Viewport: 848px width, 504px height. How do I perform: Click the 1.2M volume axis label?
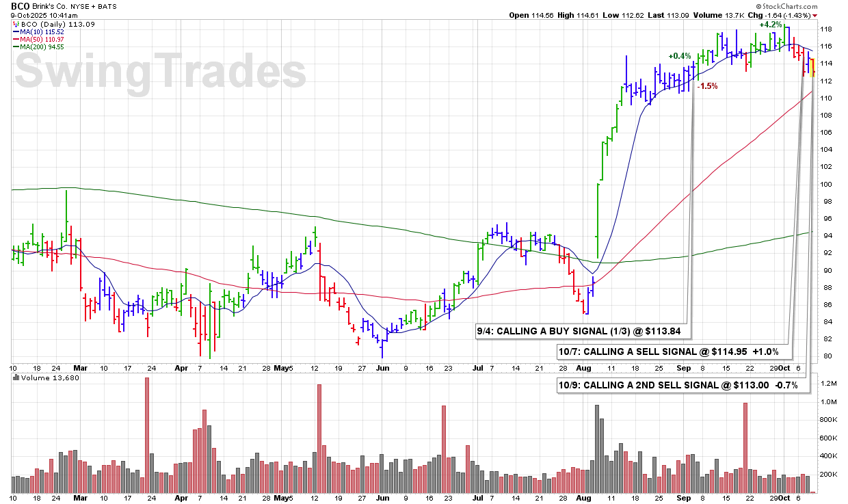[x=830, y=384]
